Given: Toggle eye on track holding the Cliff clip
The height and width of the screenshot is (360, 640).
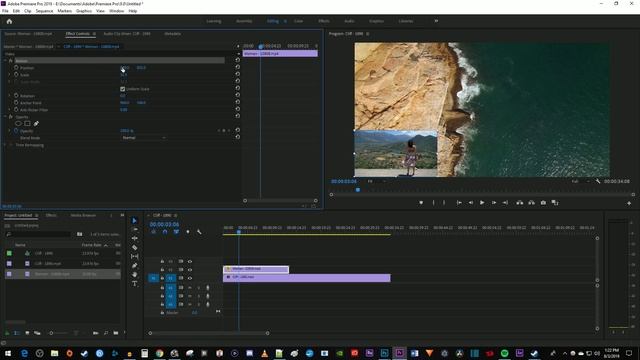Looking at the screenshot, I should (x=190, y=278).
